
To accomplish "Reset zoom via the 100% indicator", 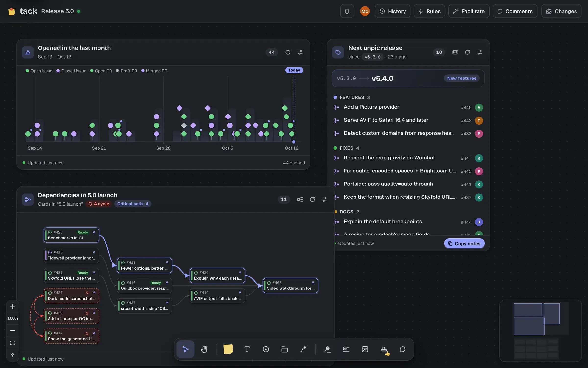I will pos(13,318).
